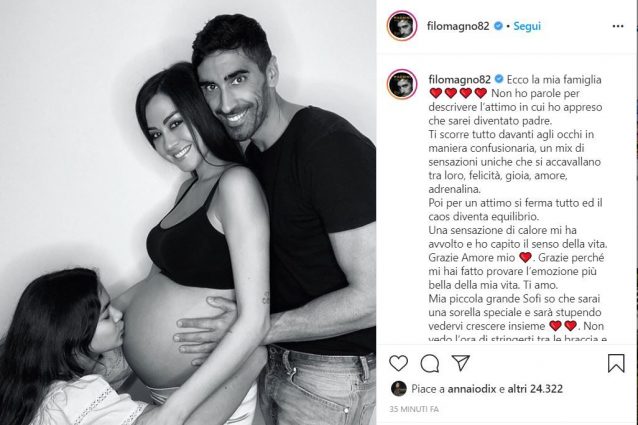This screenshot has width=638, height=425.
Task: Click caption profile avatar of filomagno82
Action: (402, 85)
